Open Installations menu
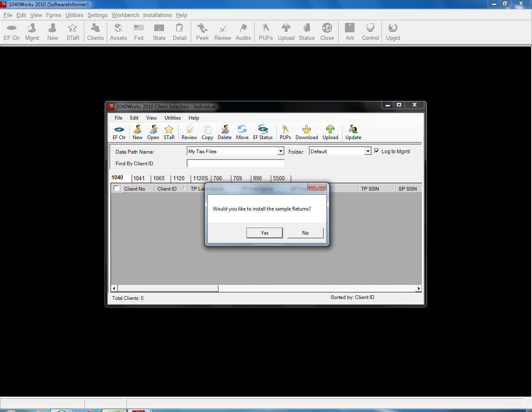This screenshot has height=412, width=532. point(157,15)
